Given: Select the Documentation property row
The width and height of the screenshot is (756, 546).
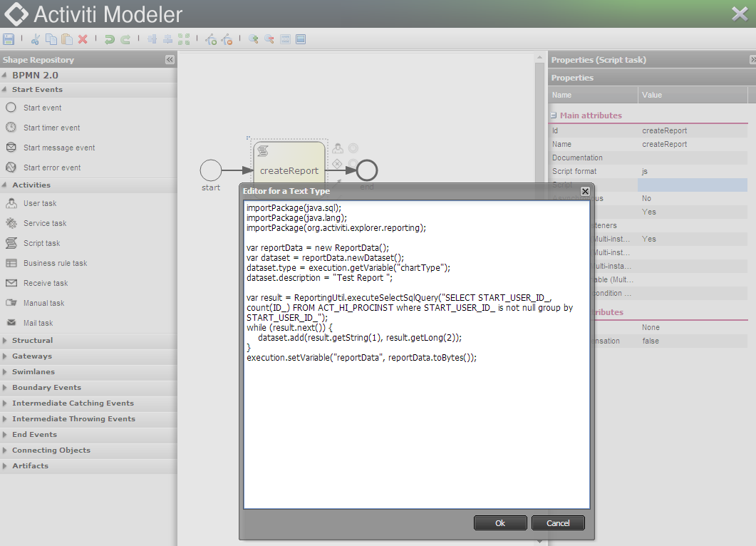Looking at the screenshot, I should pos(648,158).
